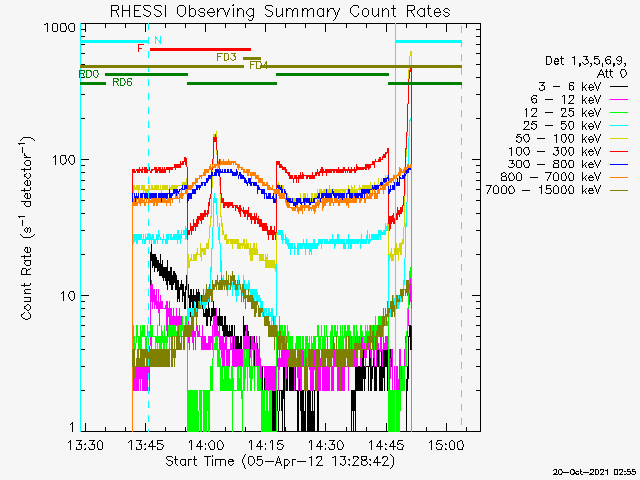Click the Att 0 attenuator label
This screenshot has height=480, width=640.
pyautogui.click(x=611, y=74)
